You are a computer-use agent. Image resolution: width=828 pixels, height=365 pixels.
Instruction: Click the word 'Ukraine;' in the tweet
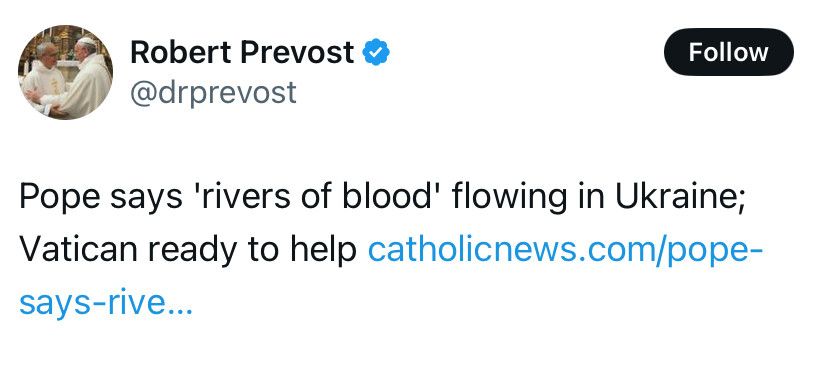pos(679,196)
